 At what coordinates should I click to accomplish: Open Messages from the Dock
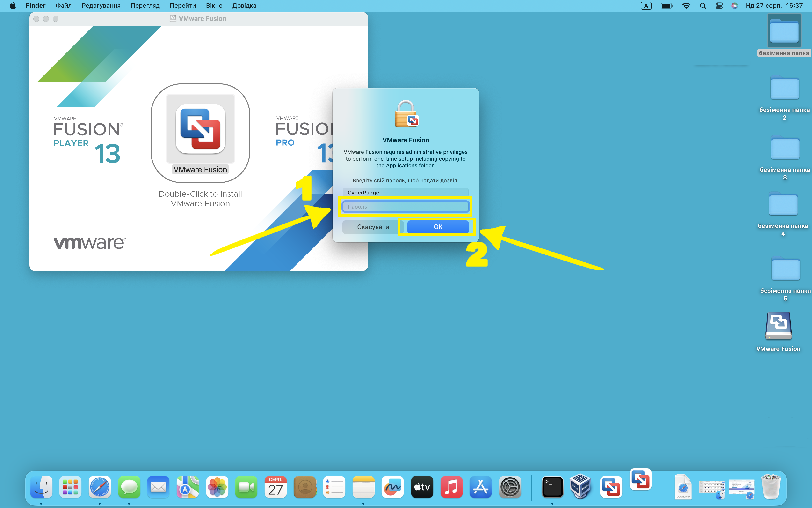(129, 487)
